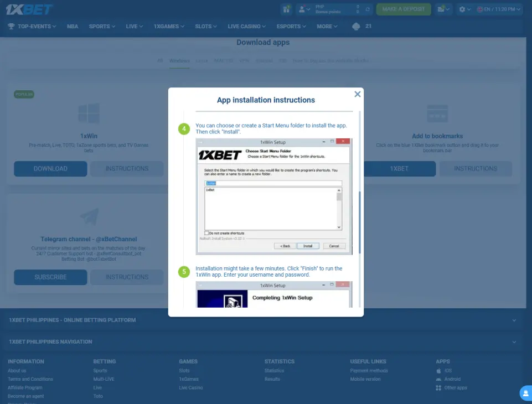The width and height of the screenshot is (532, 404).
Task: Switch to the Windows tab
Action: coord(179,61)
